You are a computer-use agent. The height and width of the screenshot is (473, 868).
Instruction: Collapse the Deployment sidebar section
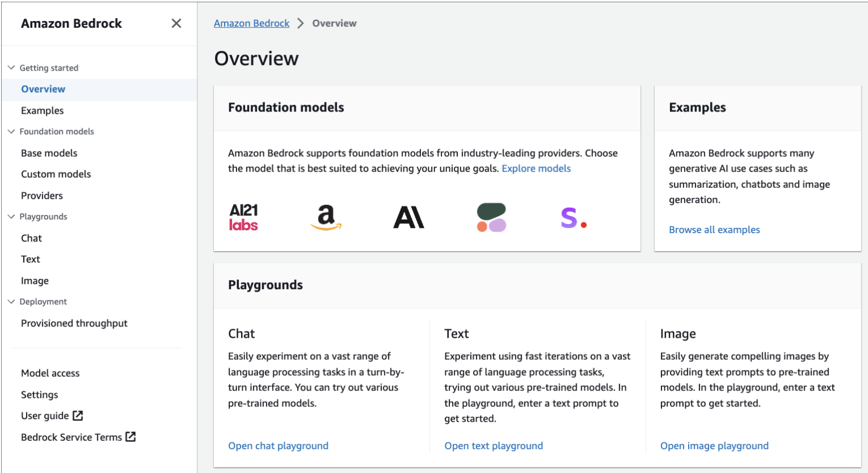11,302
